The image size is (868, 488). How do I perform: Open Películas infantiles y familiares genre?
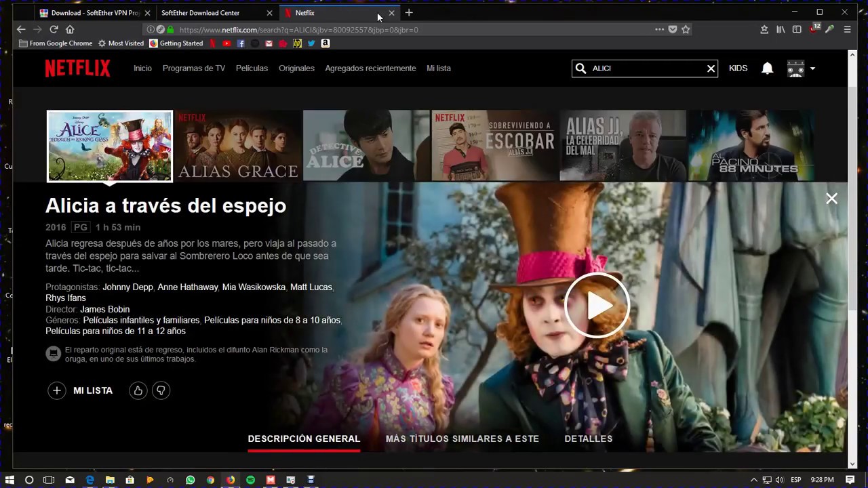(x=141, y=320)
